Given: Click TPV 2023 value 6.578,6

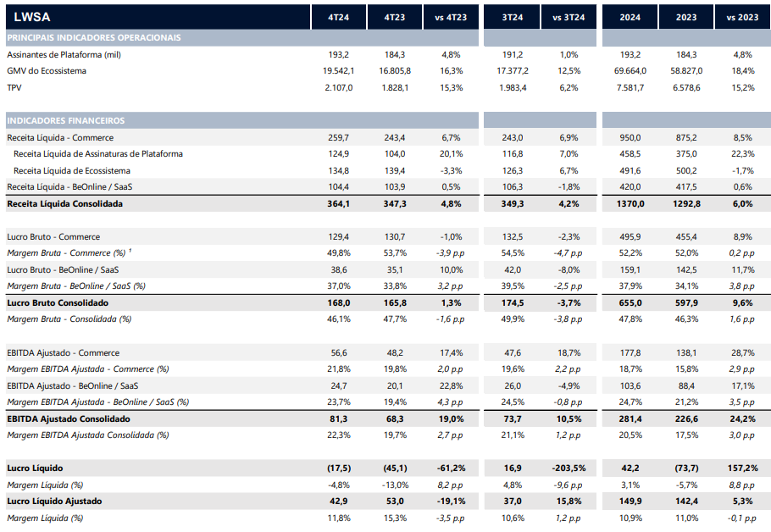Looking at the screenshot, I should point(686,87).
